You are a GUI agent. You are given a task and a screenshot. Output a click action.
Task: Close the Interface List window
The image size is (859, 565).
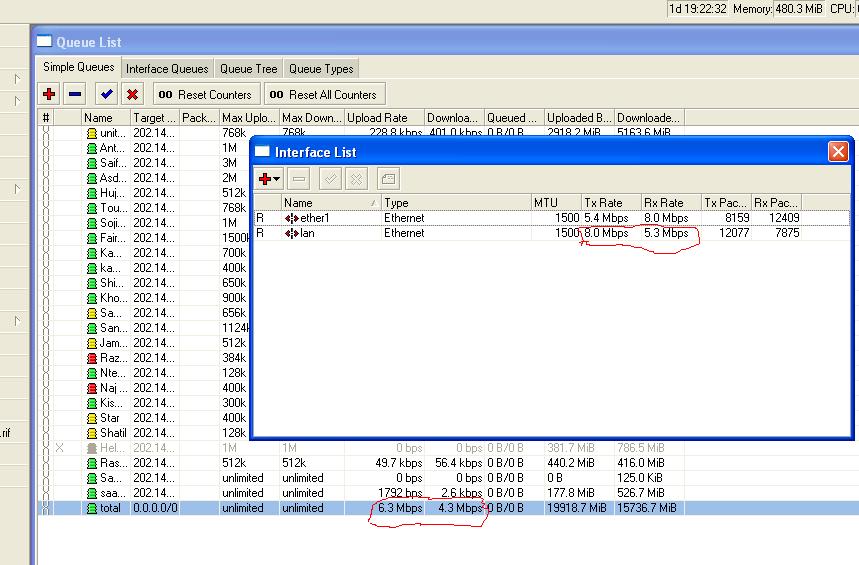pos(838,151)
